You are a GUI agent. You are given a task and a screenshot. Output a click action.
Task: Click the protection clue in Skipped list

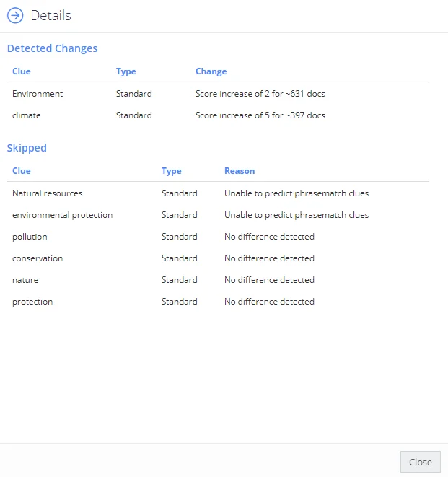point(32,302)
